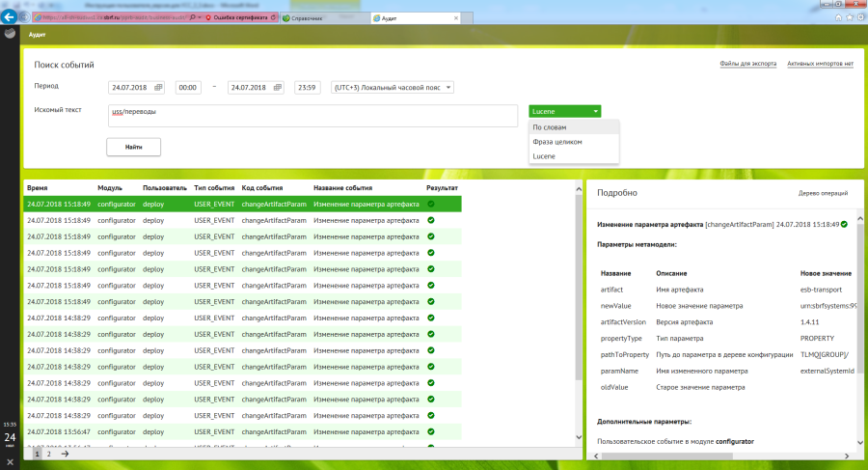Open calendar picker for start date
This screenshot has height=470, width=868.
159,88
